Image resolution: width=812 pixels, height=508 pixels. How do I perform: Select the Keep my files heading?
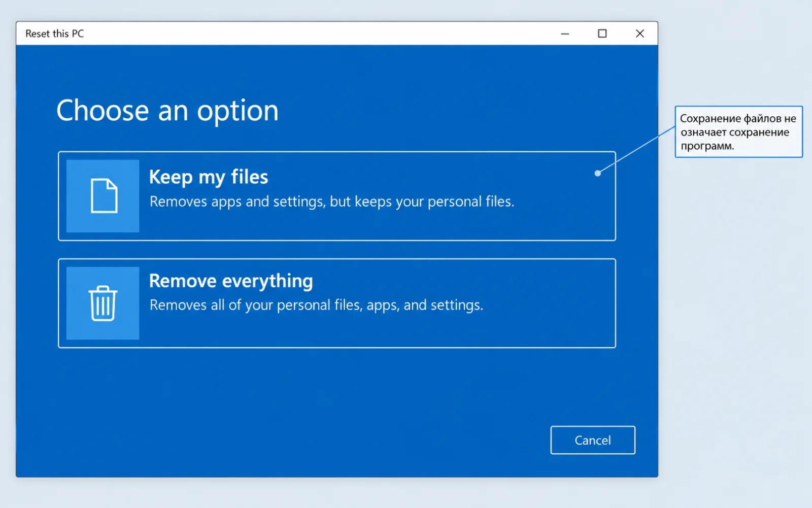tap(209, 177)
